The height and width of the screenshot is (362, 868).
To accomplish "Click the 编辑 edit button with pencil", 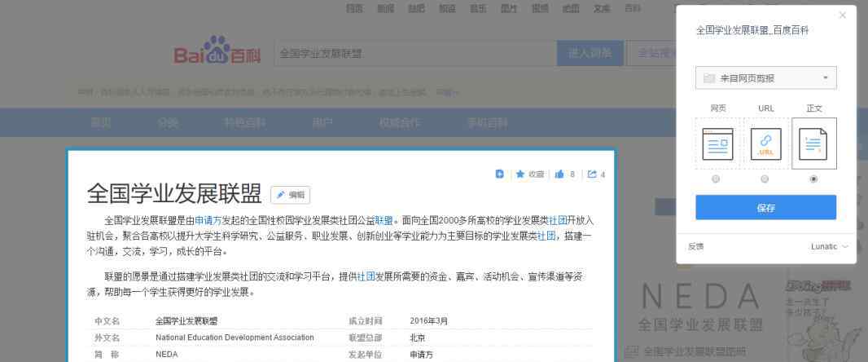I will [x=290, y=195].
